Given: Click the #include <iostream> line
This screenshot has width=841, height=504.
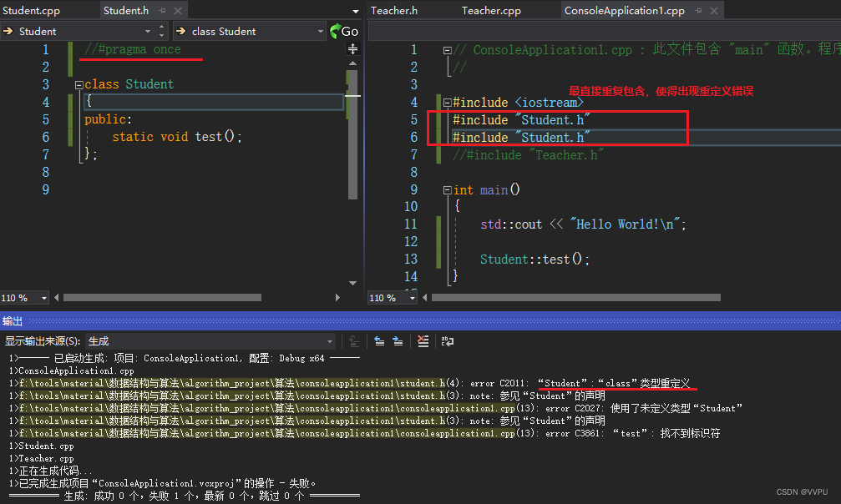Looking at the screenshot, I should click(518, 103).
